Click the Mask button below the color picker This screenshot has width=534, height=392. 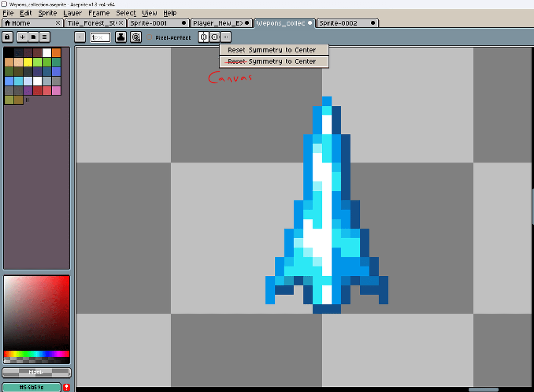[x=36, y=372]
